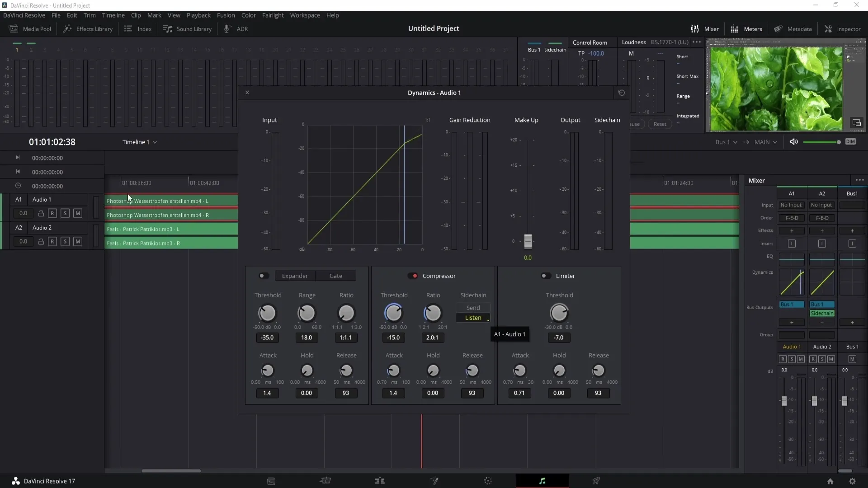
Task: Toggle the Expander enable button
Action: pos(261,275)
